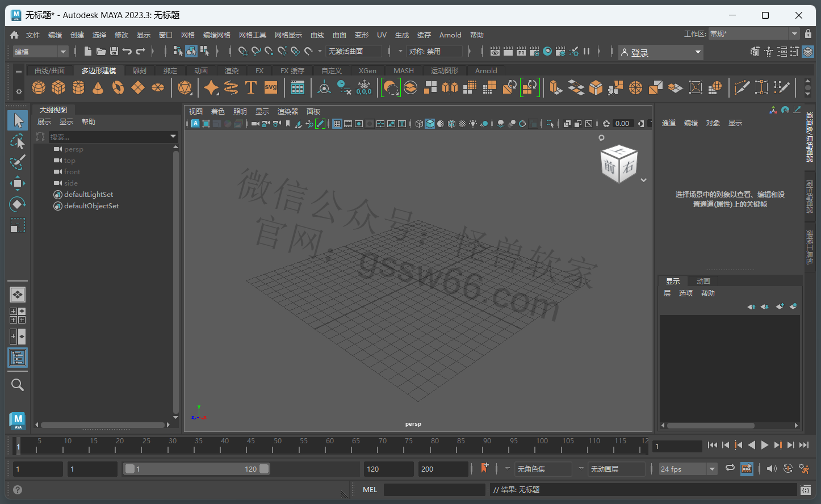The image size is (821, 504).
Task: Click the polygon sphere shelf icon
Action: click(39, 87)
